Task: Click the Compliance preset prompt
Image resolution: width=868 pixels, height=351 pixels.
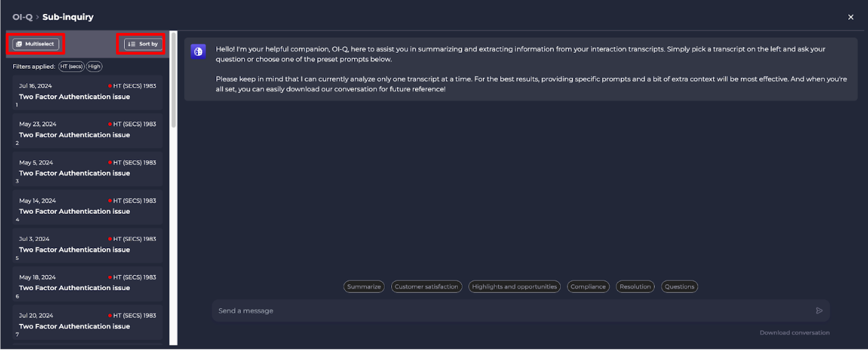Action: tap(588, 287)
